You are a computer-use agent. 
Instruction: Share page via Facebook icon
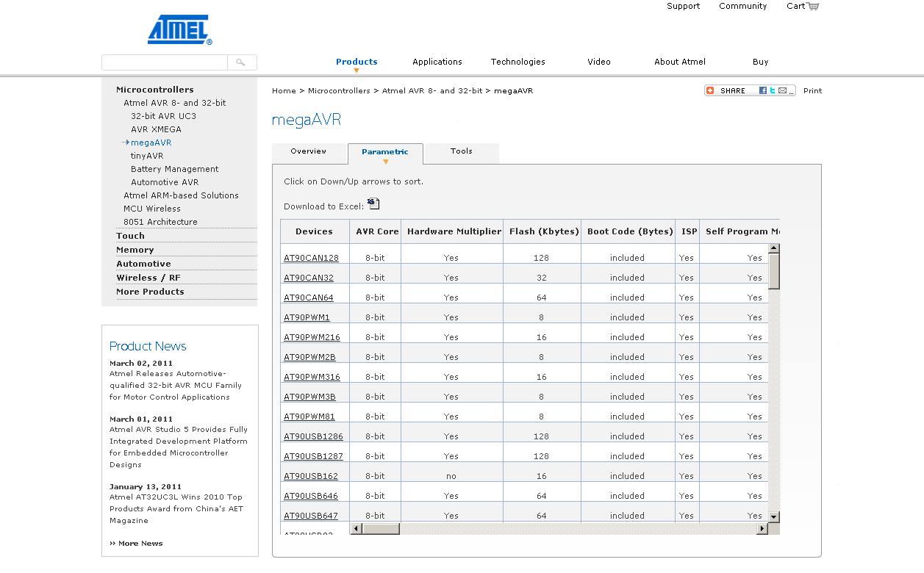[763, 91]
